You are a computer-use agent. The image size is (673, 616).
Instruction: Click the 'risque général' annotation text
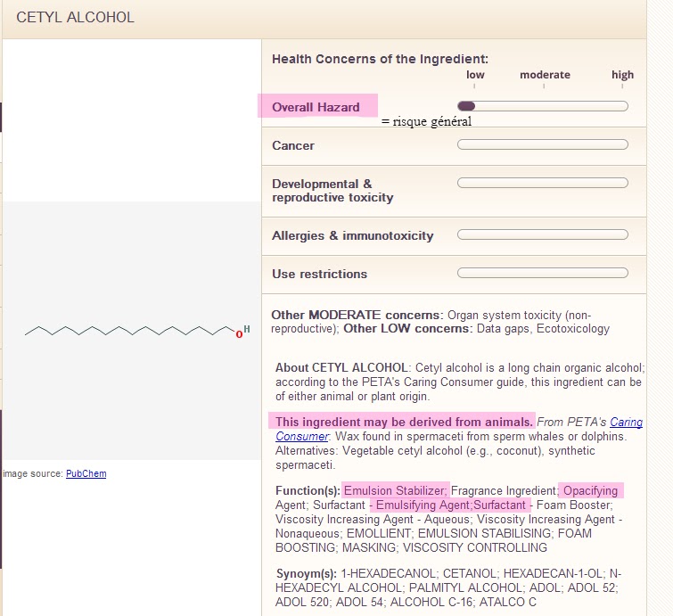[426, 121]
